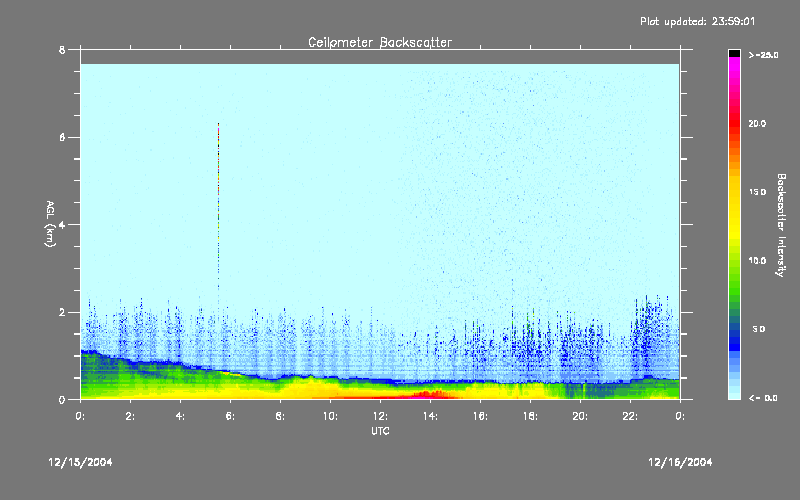Click the colorbar label '20.0'
This screenshot has width=800, height=500.
pos(757,124)
